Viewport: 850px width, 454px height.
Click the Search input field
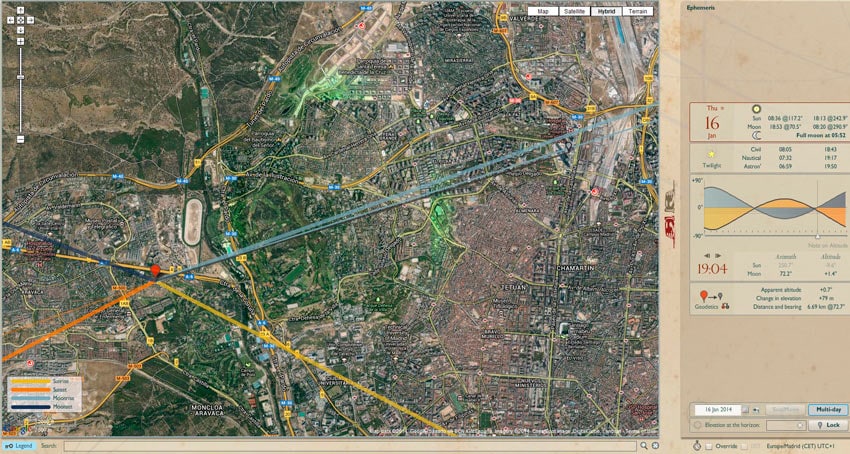tap(350, 446)
